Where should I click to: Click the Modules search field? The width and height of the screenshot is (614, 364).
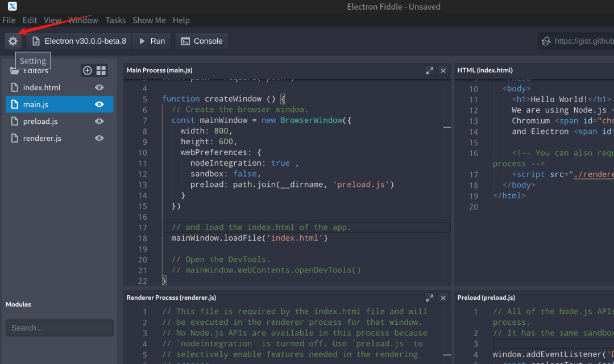click(x=59, y=328)
